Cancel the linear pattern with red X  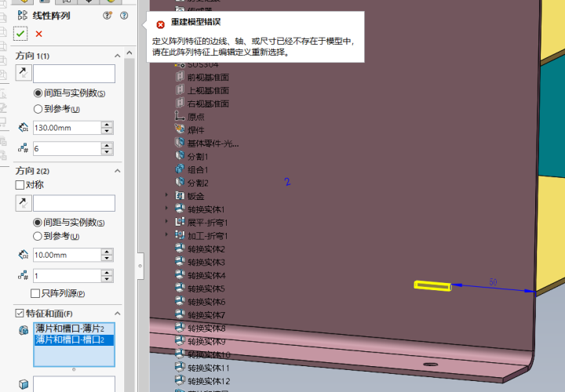39,34
